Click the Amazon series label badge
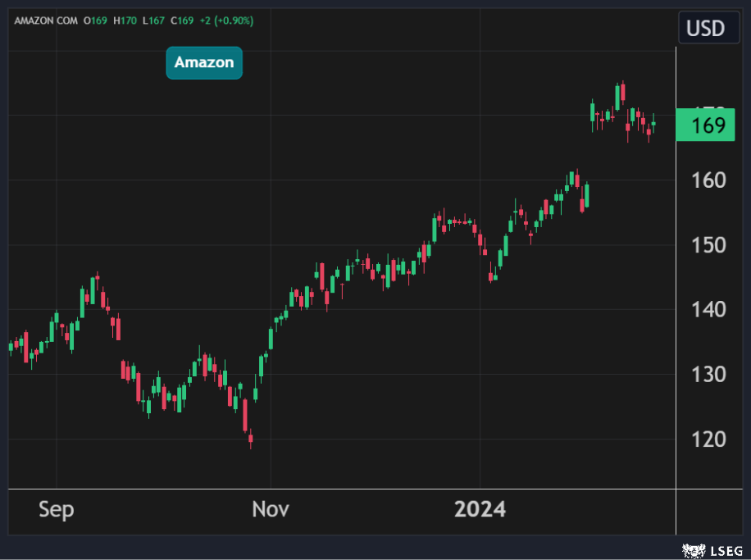Viewport: 751px width, 560px height. pyautogui.click(x=204, y=62)
